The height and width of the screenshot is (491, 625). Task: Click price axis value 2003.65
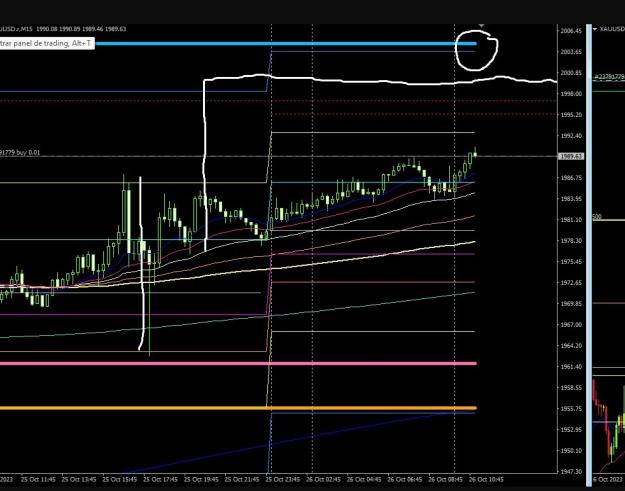click(x=571, y=52)
